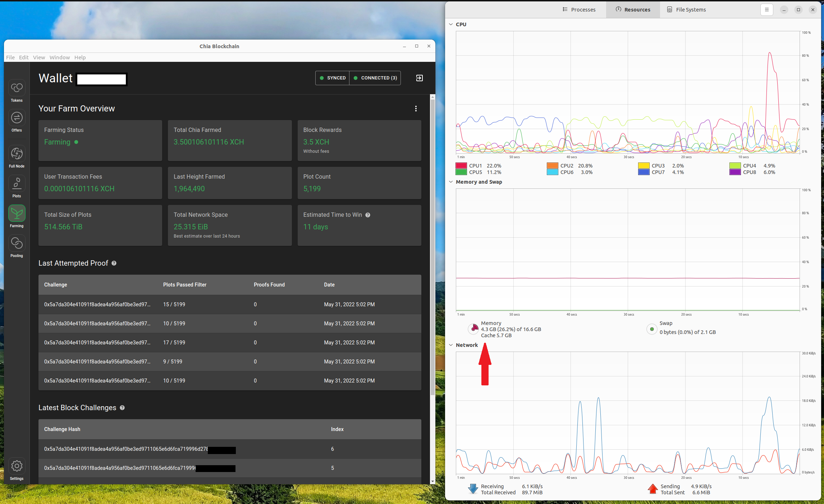Click the CPU6 cyan color swatch
Image resolution: width=824 pixels, height=504 pixels.
pos(553,172)
